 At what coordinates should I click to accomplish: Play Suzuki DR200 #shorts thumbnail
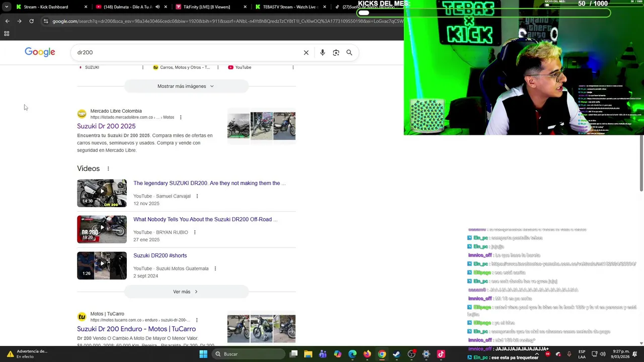click(102, 265)
